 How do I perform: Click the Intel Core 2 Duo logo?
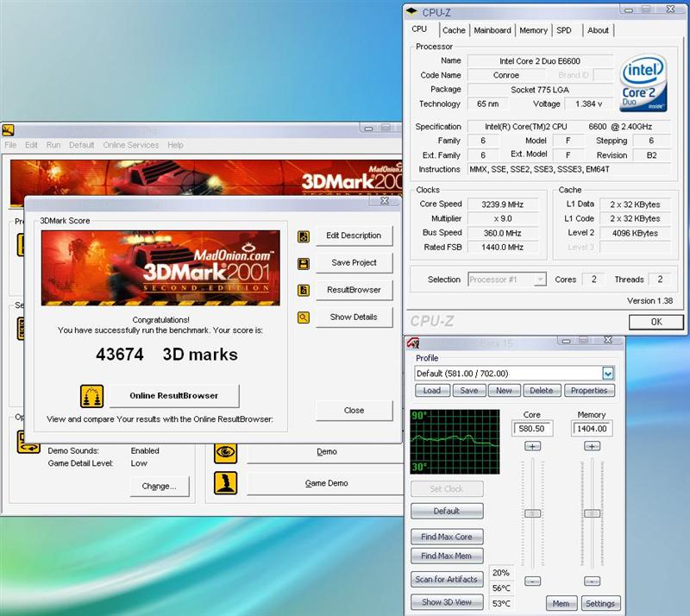[x=643, y=83]
